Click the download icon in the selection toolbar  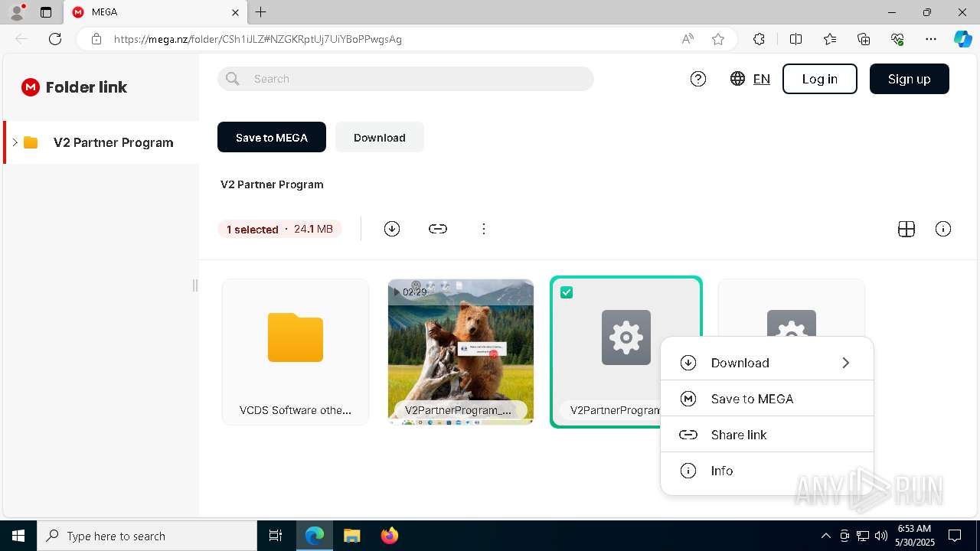[392, 229]
